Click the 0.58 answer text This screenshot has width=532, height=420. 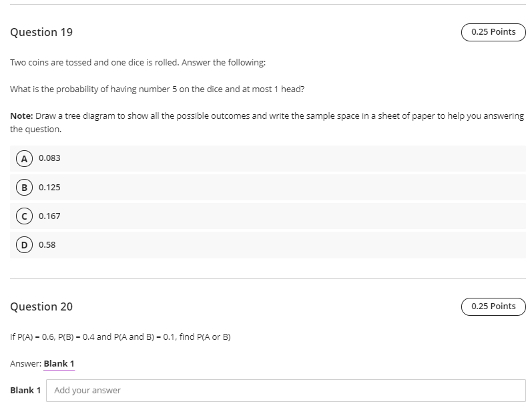tap(47, 245)
